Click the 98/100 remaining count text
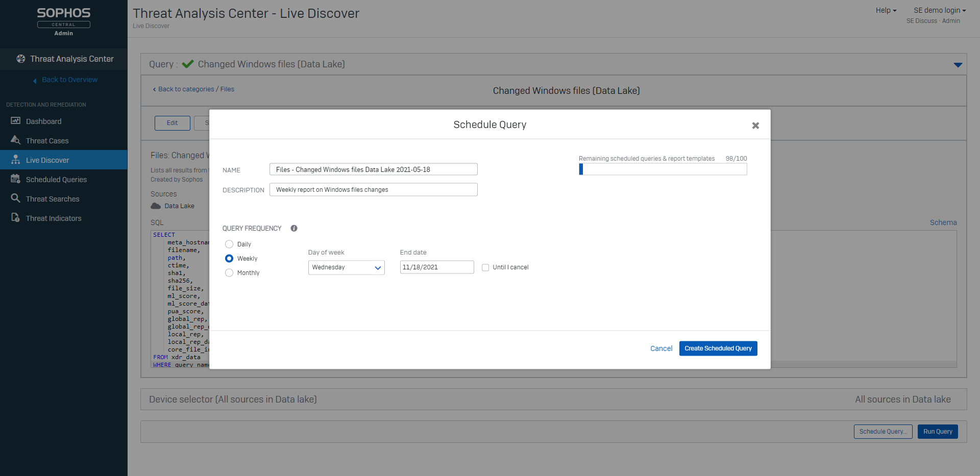 tap(736, 159)
